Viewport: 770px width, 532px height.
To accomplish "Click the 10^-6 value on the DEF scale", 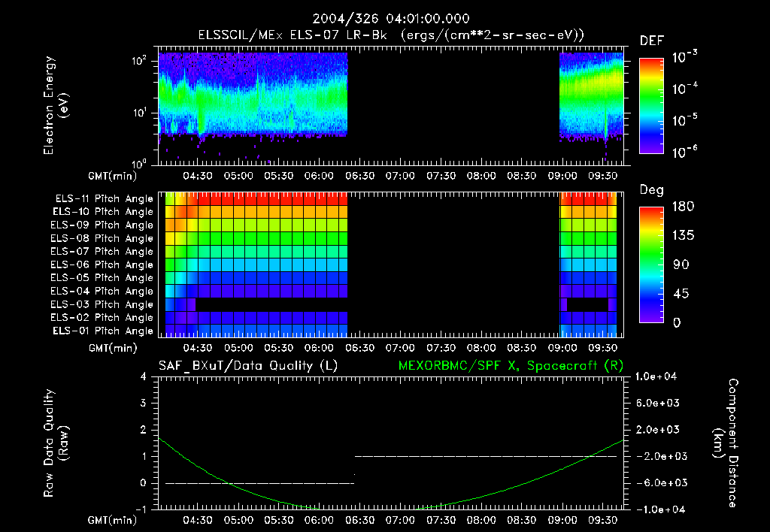I will [685, 152].
